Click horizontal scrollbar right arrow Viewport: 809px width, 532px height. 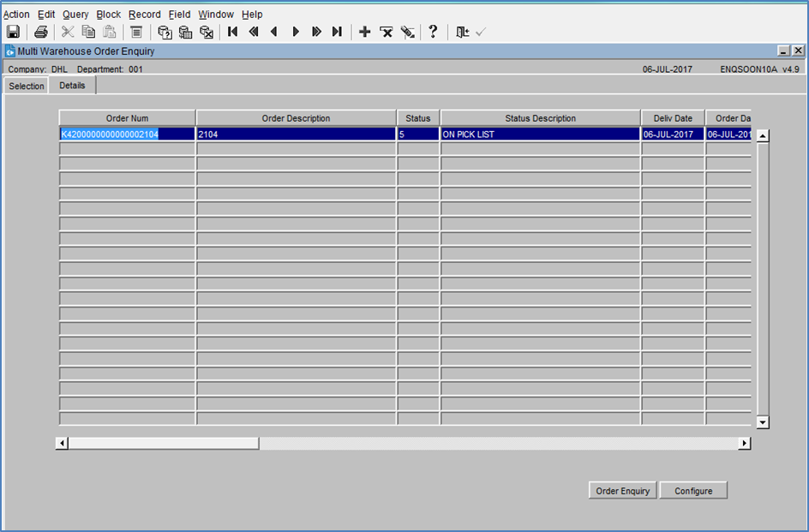pyautogui.click(x=744, y=443)
